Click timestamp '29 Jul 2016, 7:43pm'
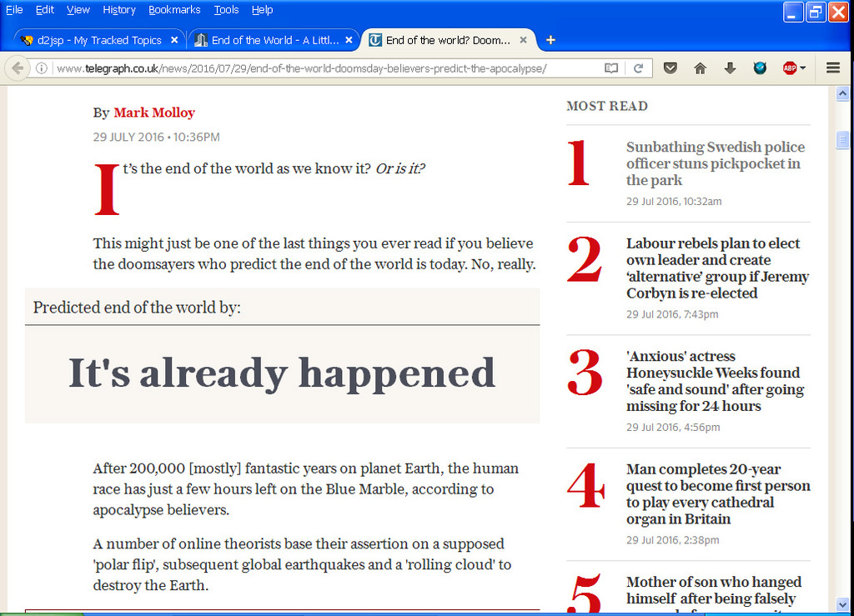 (672, 314)
